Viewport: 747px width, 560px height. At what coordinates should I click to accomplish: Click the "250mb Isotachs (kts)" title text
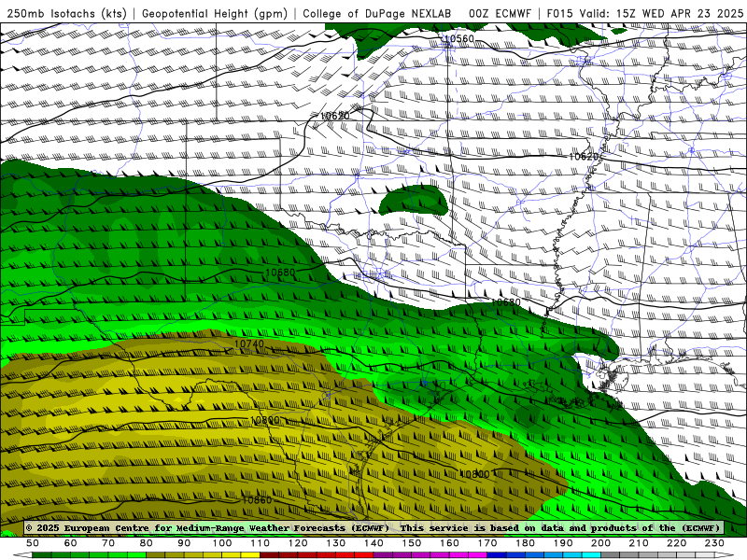point(66,13)
